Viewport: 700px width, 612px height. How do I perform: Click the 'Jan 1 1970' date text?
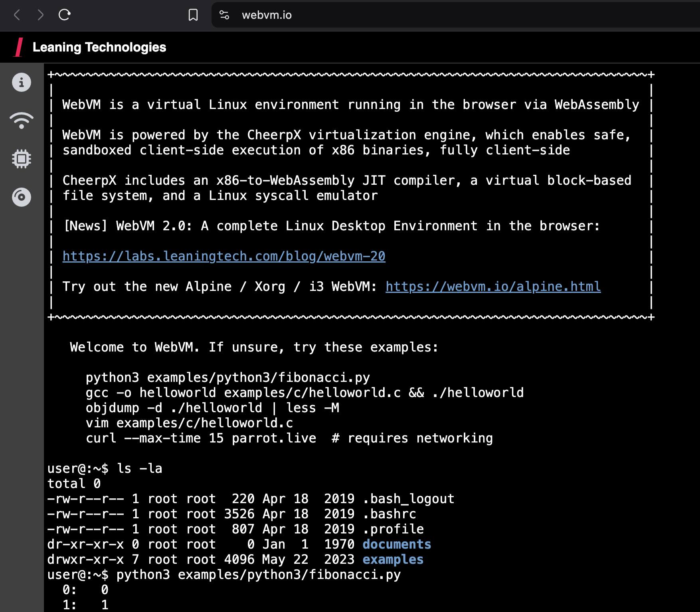tap(308, 544)
